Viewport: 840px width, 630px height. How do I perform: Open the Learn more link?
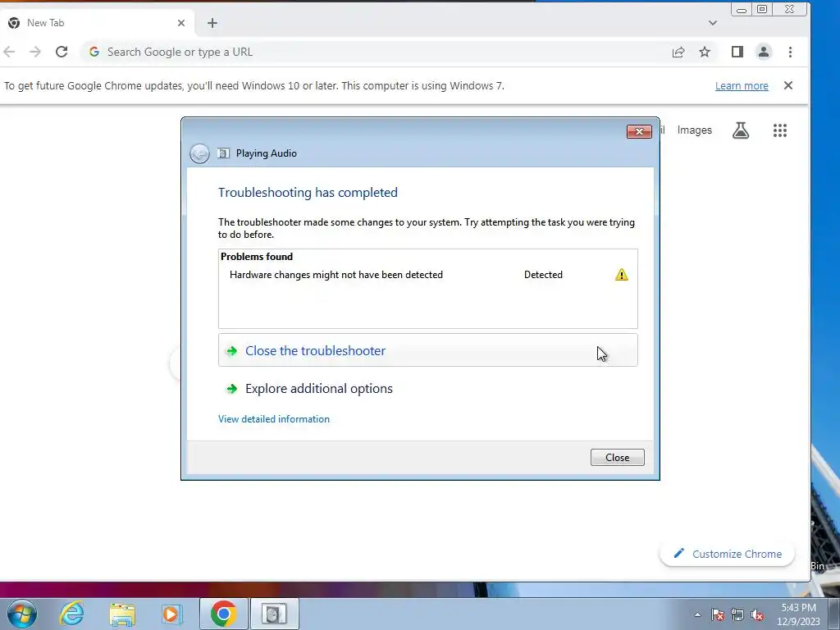[x=742, y=85]
